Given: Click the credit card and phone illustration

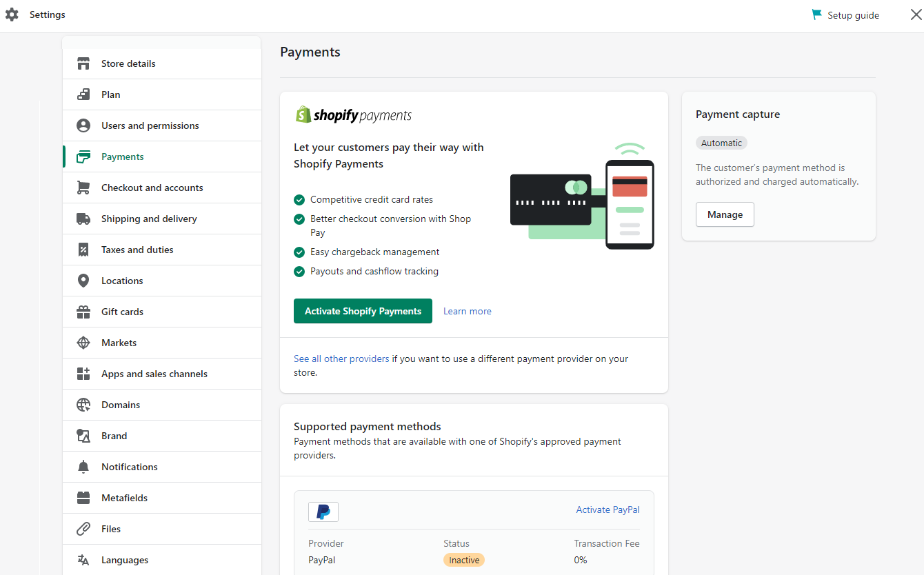Looking at the screenshot, I should (x=582, y=196).
